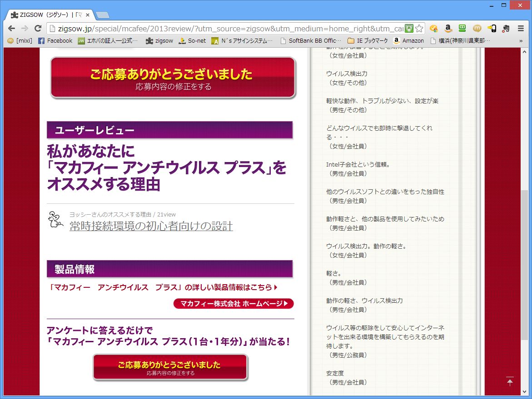The image size is (532, 399).
Task: Open the Amazon extension icon in toolbar
Action: (x=448, y=29)
